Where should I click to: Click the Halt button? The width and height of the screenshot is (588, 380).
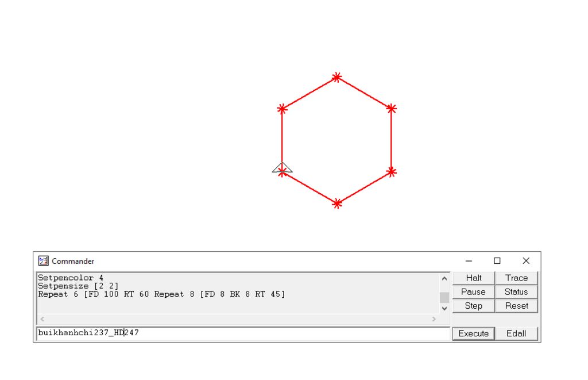click(474, 278)
